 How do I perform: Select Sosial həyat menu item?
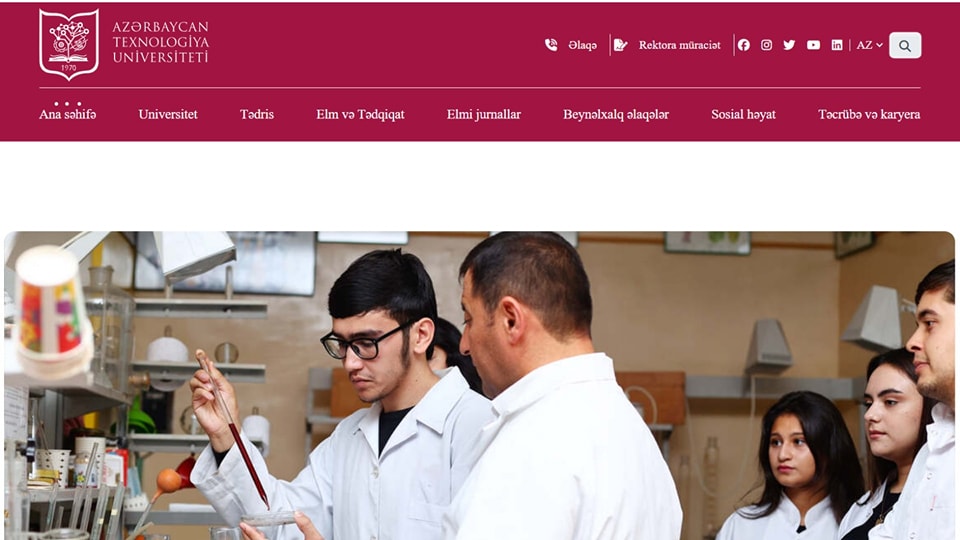pos(743,114)
